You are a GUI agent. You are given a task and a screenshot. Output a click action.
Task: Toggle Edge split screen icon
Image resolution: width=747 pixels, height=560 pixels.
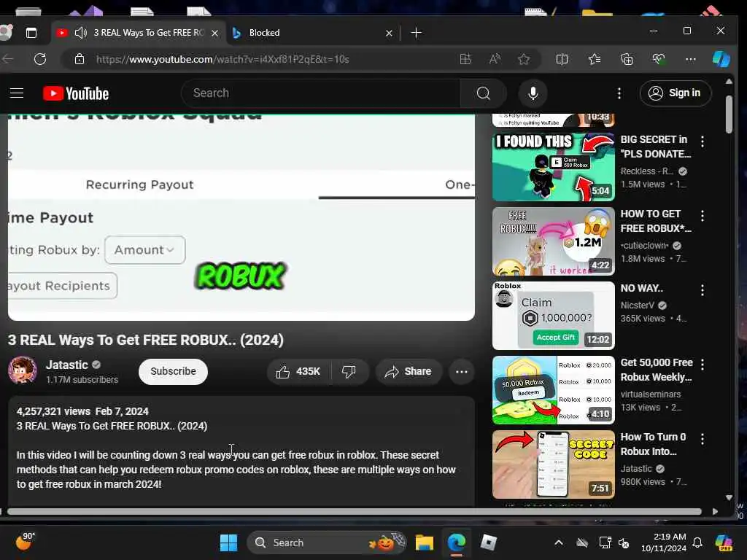pos(562,59)
